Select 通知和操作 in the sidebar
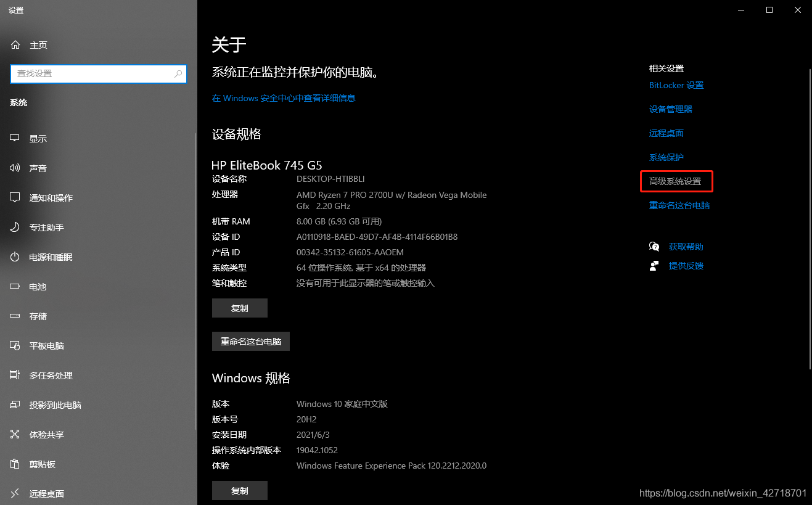Screen dimensions: 812x505 pos(51,197)
